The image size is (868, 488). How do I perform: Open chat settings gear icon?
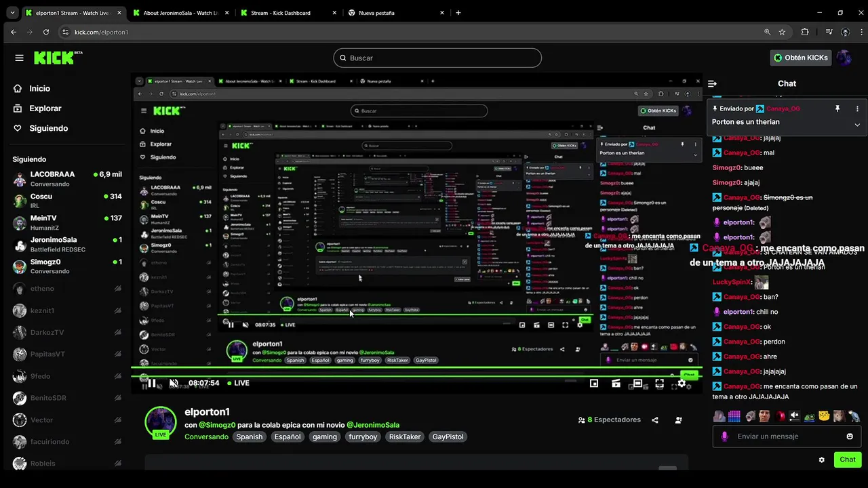point(822,460)
